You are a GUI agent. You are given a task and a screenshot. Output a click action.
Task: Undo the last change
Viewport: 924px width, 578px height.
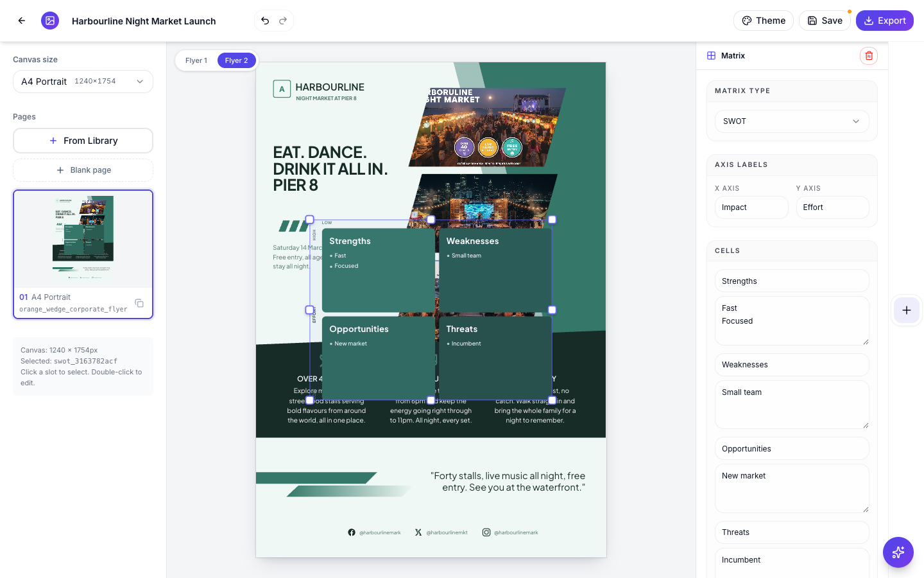(265, 21)
